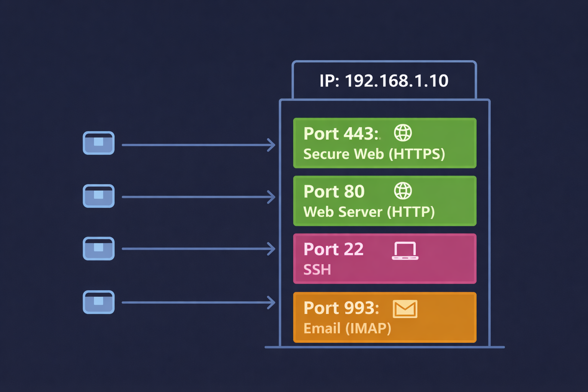Click the arrowhead pointing at Port 22
The image size is (588, 392).
click(271, 249)
